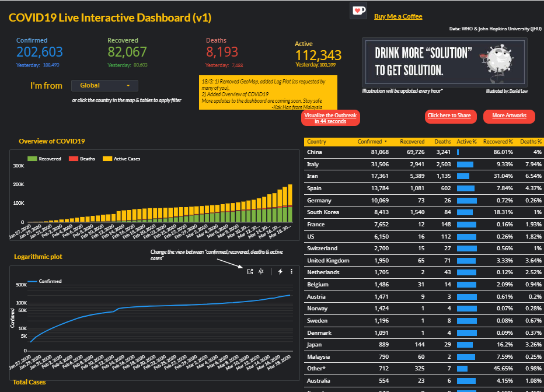Click the A-Z sort icon

click(x=261, y=271)
